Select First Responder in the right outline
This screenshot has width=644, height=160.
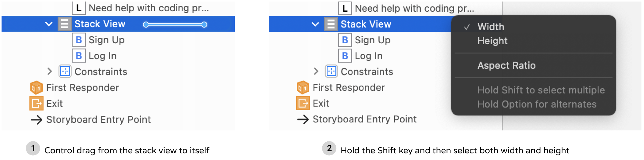point(349,88)
